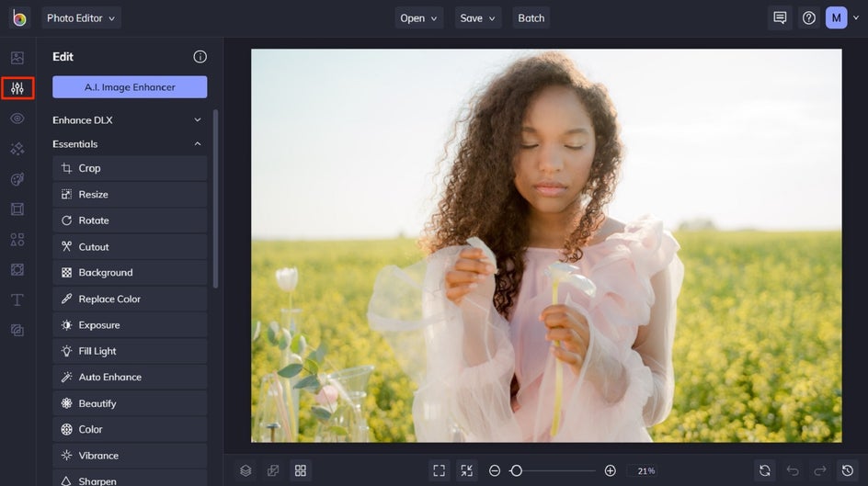Open the help question mark icon

(x=809, y=17)
